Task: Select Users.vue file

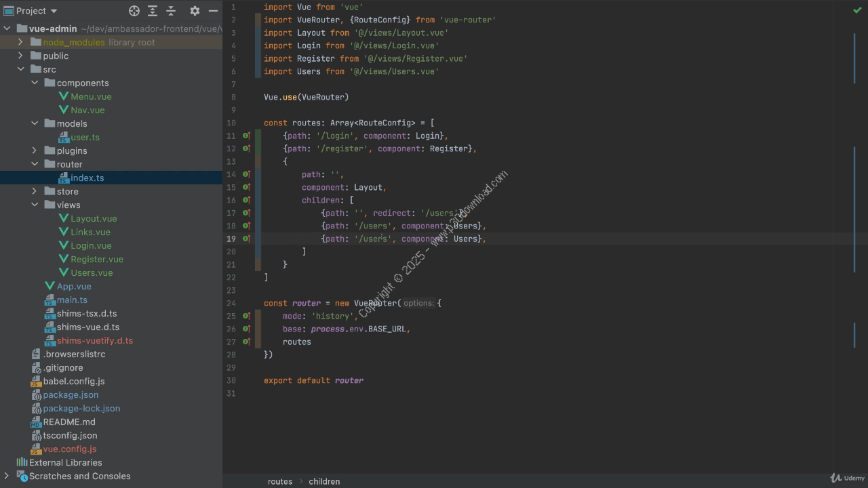Action: (x=92, y=272)
